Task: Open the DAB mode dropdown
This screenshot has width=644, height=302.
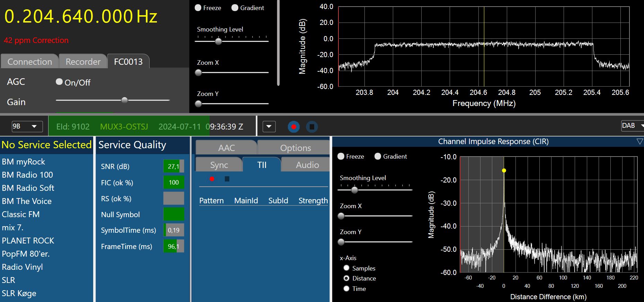Action: coord(632,126)
